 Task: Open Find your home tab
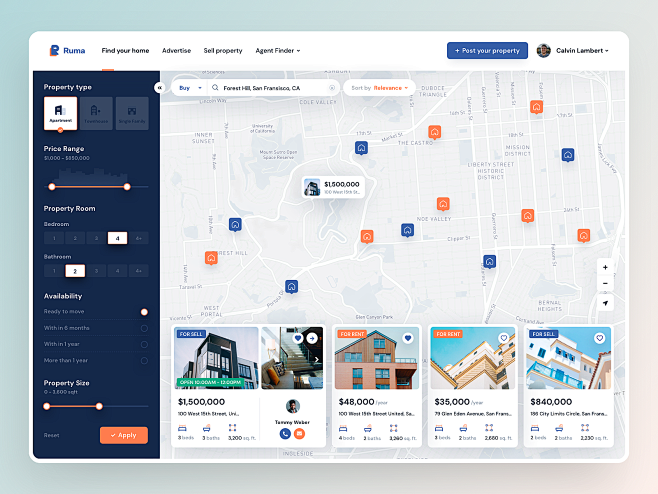click(125, 50)
